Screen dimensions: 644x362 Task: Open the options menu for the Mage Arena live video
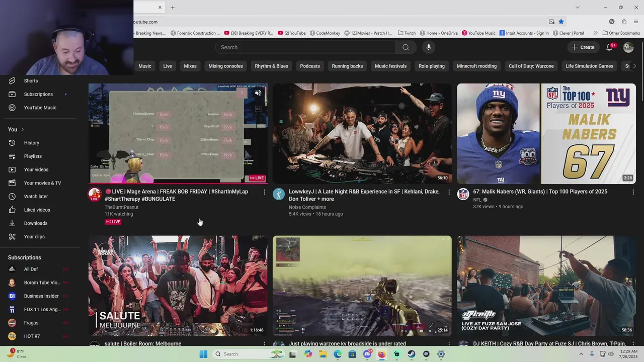click(265, 192)
